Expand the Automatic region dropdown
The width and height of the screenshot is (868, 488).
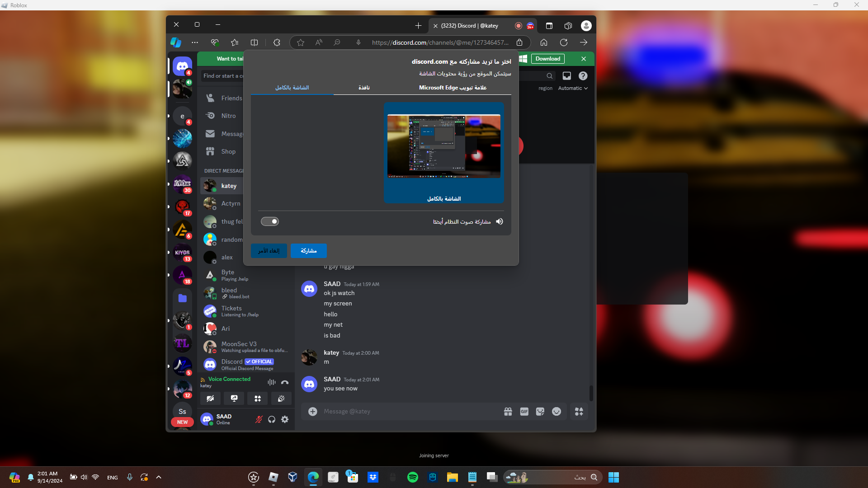(x=573, y=88)
